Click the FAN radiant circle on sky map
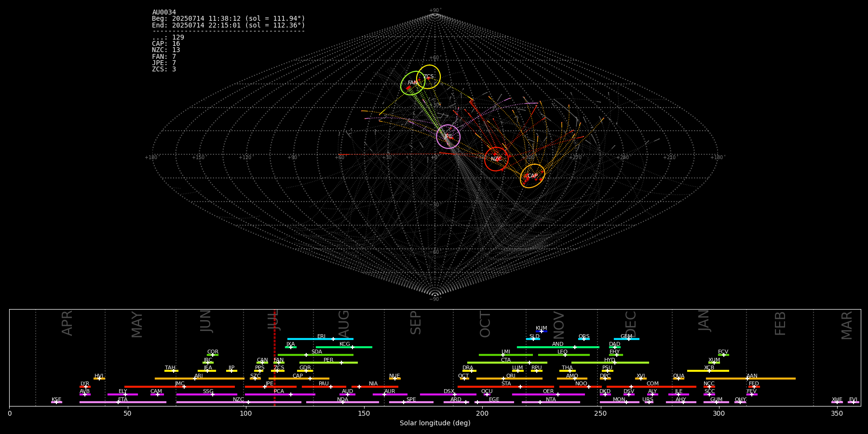Image resolution: width=868 pixels, height=434 pixels. pos(413,83)
